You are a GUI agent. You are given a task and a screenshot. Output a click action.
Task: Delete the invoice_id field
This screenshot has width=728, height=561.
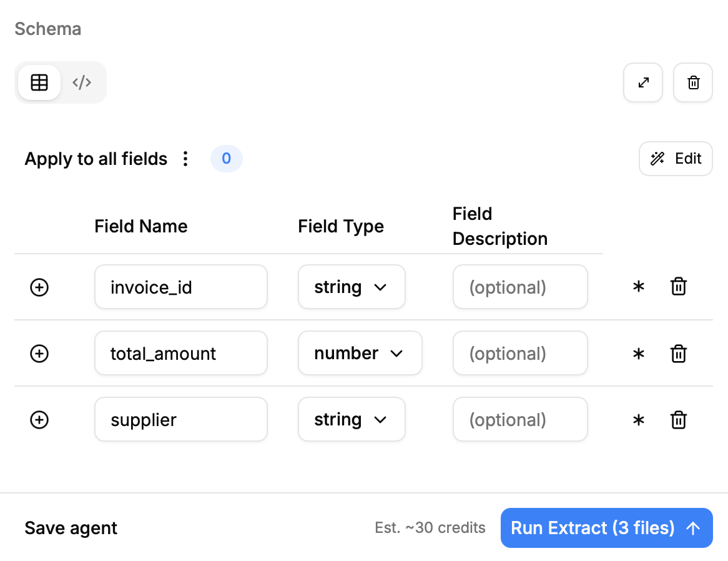pyautogui.click(x=679, y=287)
